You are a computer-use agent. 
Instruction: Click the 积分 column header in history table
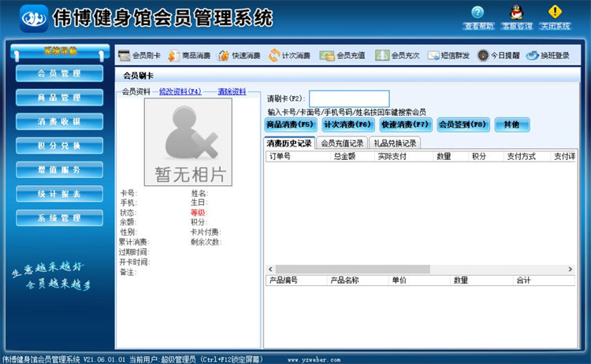coord(486,156)
